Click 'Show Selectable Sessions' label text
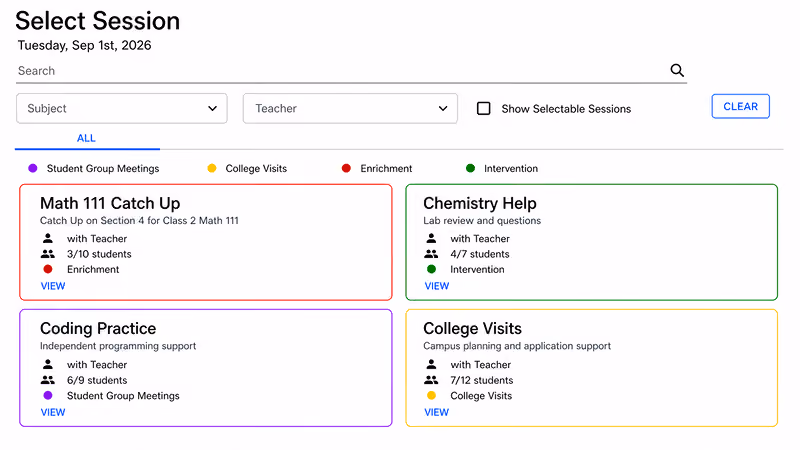Viewport: 800px width, 450px height. coord(566,109)
